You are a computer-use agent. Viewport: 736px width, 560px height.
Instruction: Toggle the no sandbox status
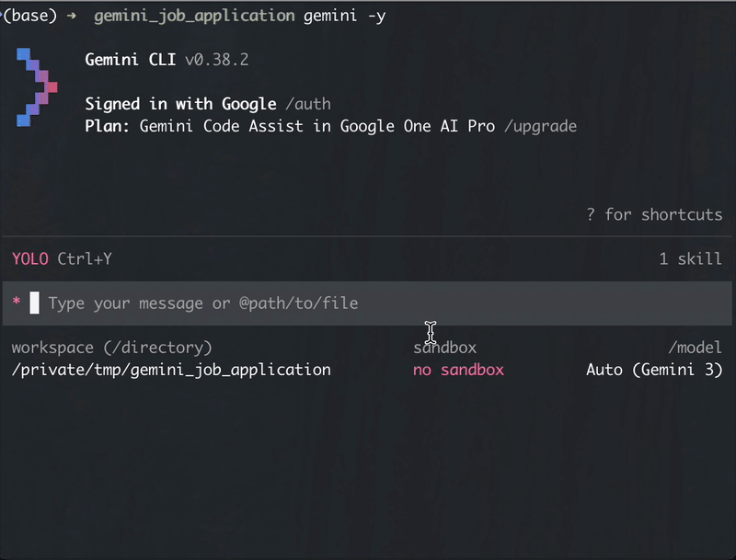[458, 370]
